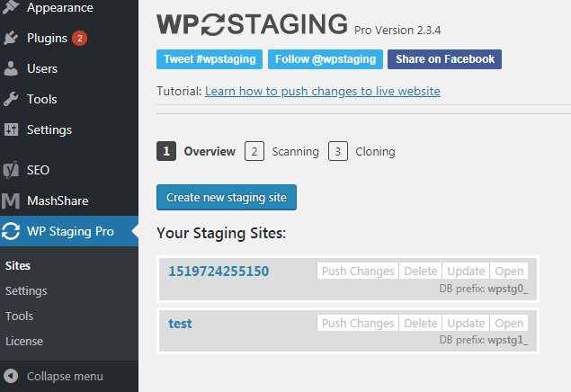Select step 3 Cloning
The width and height of the screenshot is (571, 392).
click(x=361, y=151)
